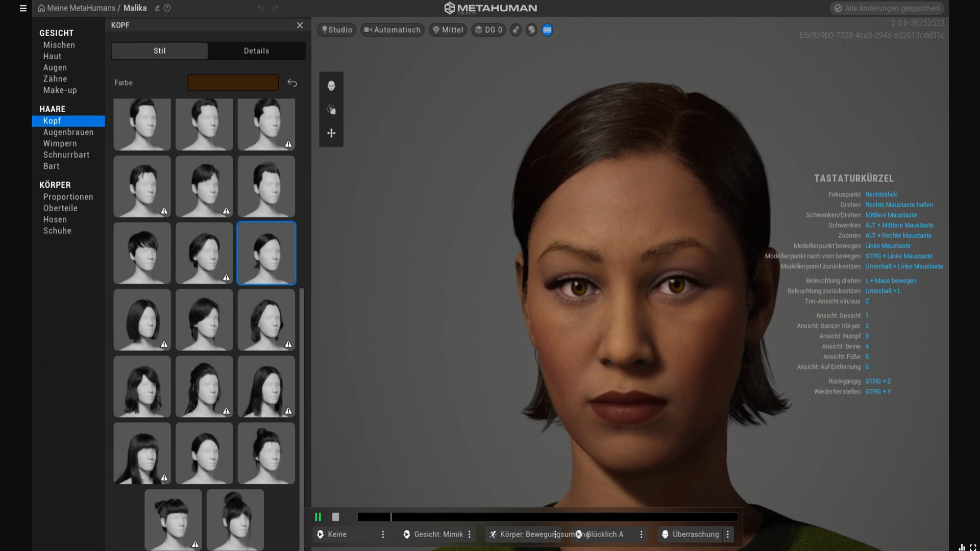980x551 pixels.
Task: Pause playback with the pause button
Action: click(318, 517)
